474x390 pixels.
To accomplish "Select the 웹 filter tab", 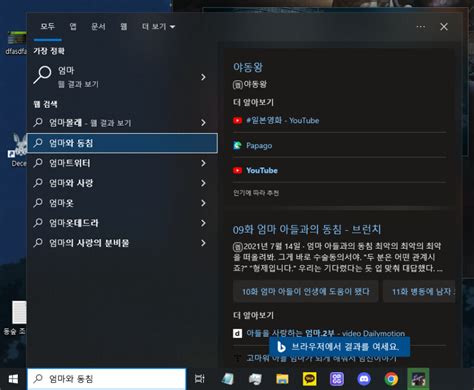I will (x=124, y=27).
